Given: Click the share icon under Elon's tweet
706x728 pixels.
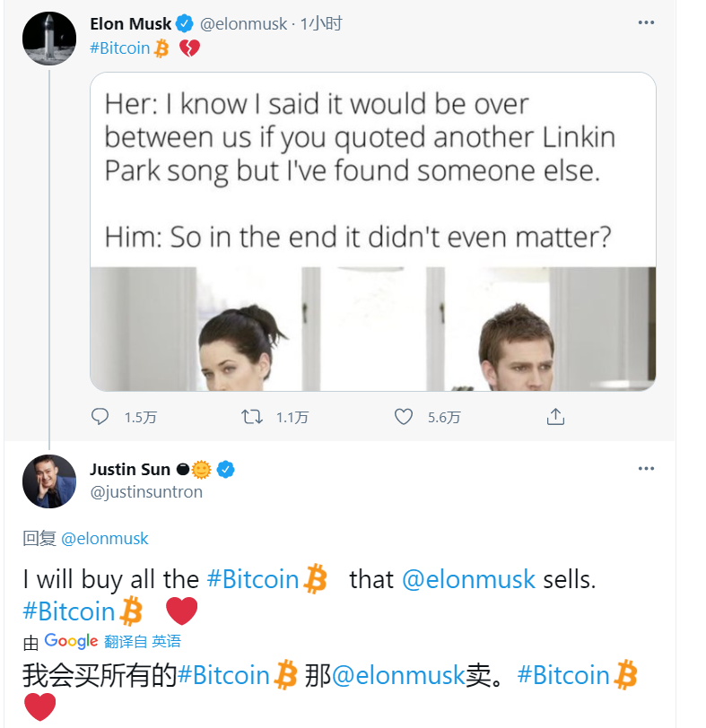Looking at the screenshot, I should click(x=555, y=417).
